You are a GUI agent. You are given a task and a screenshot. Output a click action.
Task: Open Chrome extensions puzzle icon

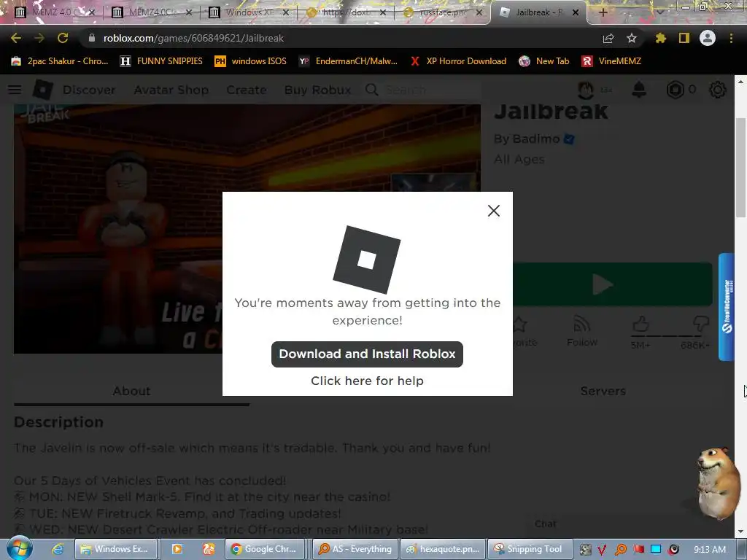coord(660,38)
